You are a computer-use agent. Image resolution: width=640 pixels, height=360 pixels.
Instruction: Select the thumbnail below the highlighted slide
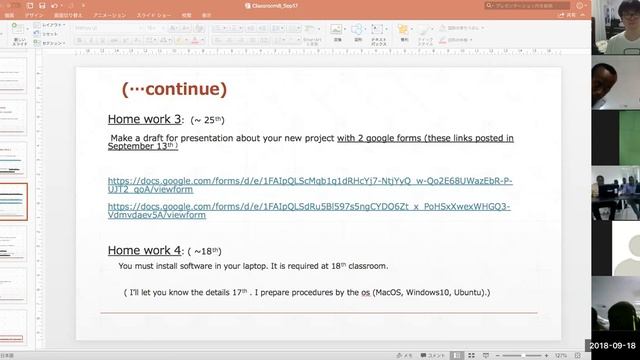(13, 244)
